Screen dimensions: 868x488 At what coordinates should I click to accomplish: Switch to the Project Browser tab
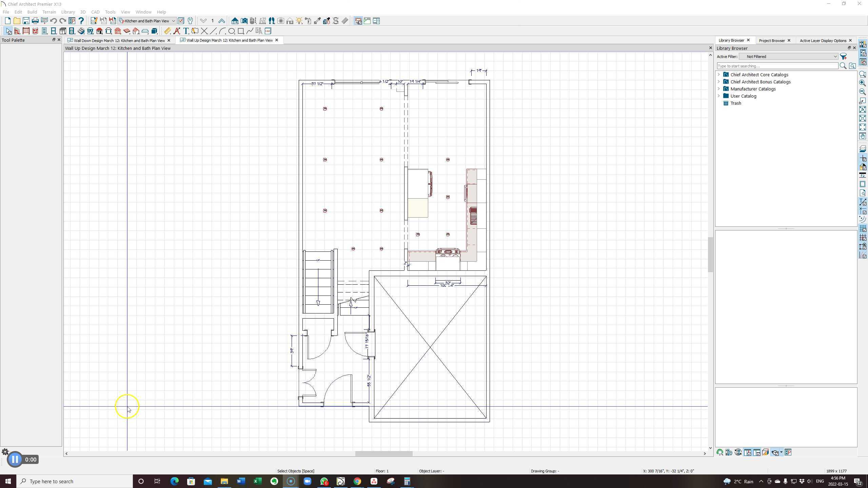tap(772, 40)
